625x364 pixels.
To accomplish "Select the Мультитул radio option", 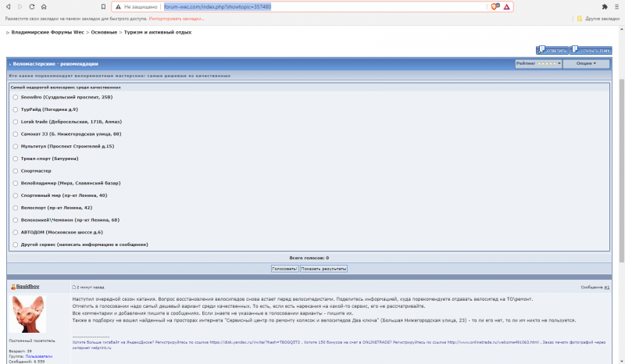I will click(x=16, y=146).
